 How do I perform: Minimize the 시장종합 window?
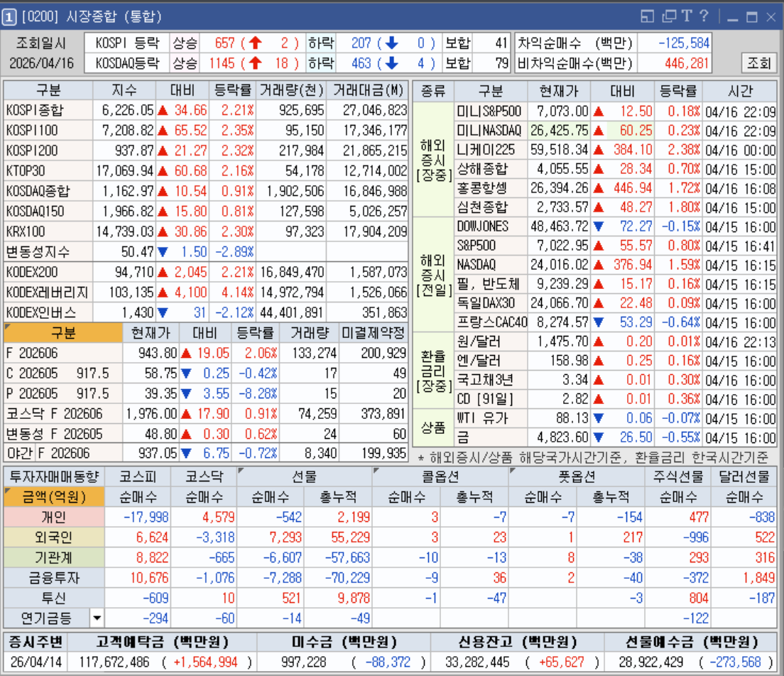[732, 18]
